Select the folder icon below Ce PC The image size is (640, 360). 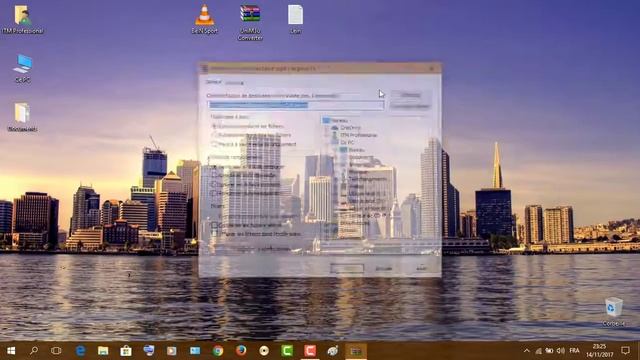[x=22, y=117]
